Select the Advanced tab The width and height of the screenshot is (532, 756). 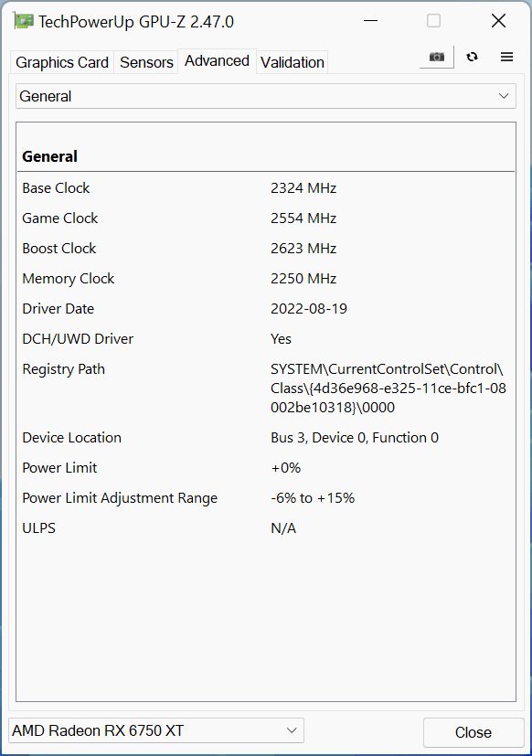(x=217, y=60)
